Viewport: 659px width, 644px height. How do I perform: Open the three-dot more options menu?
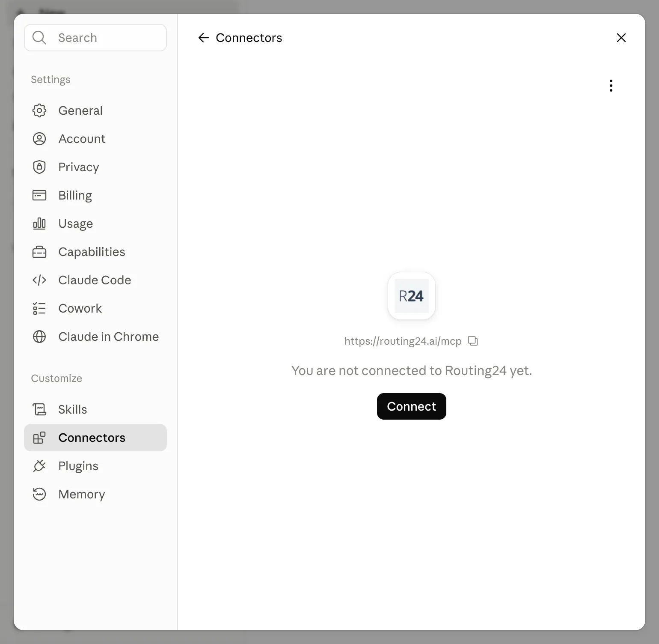[x=611, y=86]
